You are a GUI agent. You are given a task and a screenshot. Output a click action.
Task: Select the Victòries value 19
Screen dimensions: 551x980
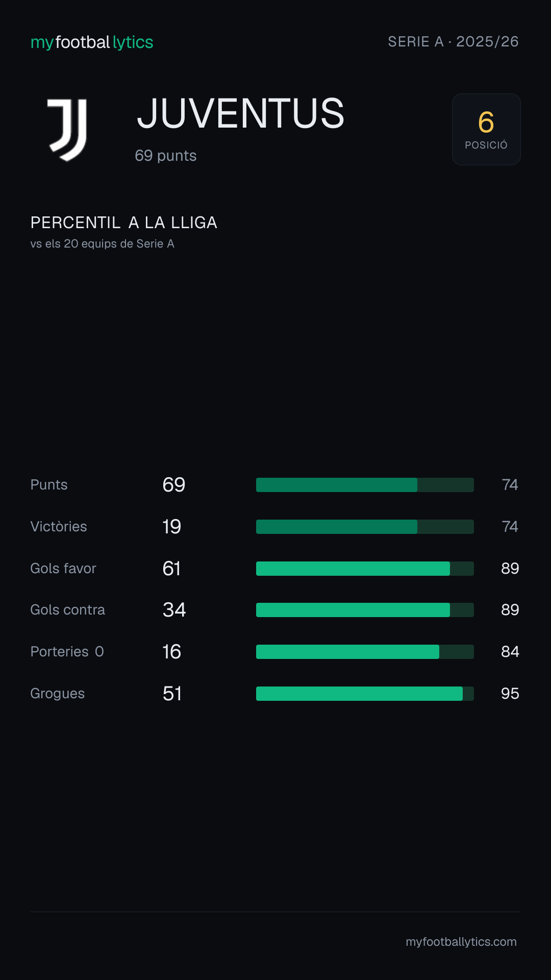point(172,527)
